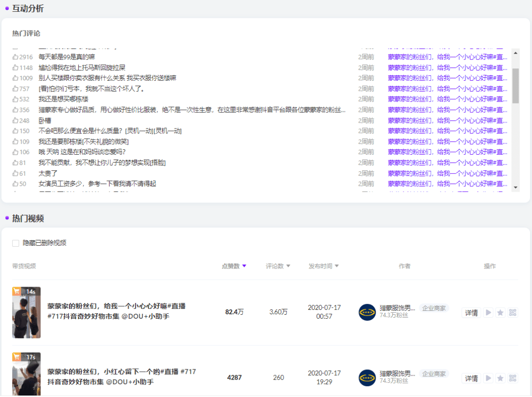This screenshot has height=397, width=532.
Task: Sort videos by 发布时间
Action: (x=324, y=266)
